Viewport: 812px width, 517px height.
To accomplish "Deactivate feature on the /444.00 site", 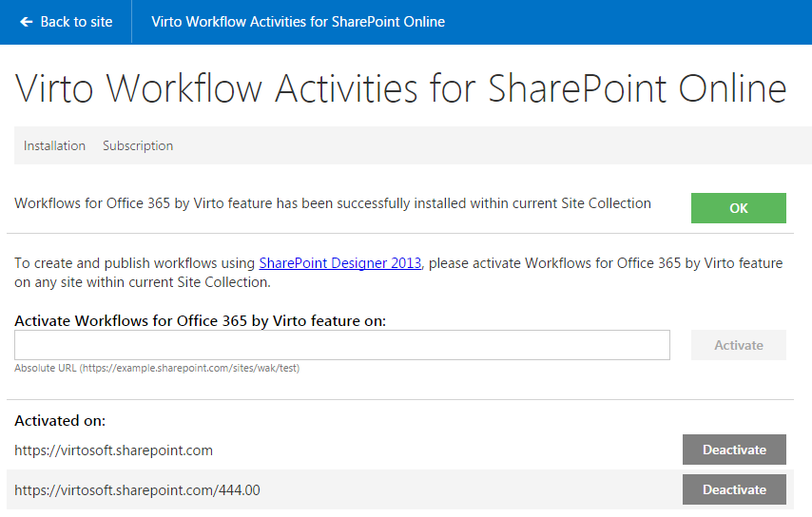I will 734,489.
